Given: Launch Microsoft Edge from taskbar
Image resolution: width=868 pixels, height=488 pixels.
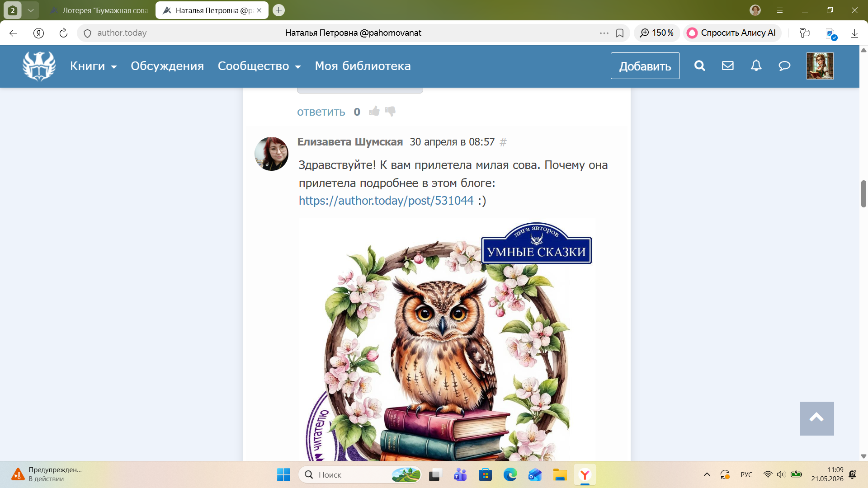Looking at the screenshot, I should (x=510, y=475).
